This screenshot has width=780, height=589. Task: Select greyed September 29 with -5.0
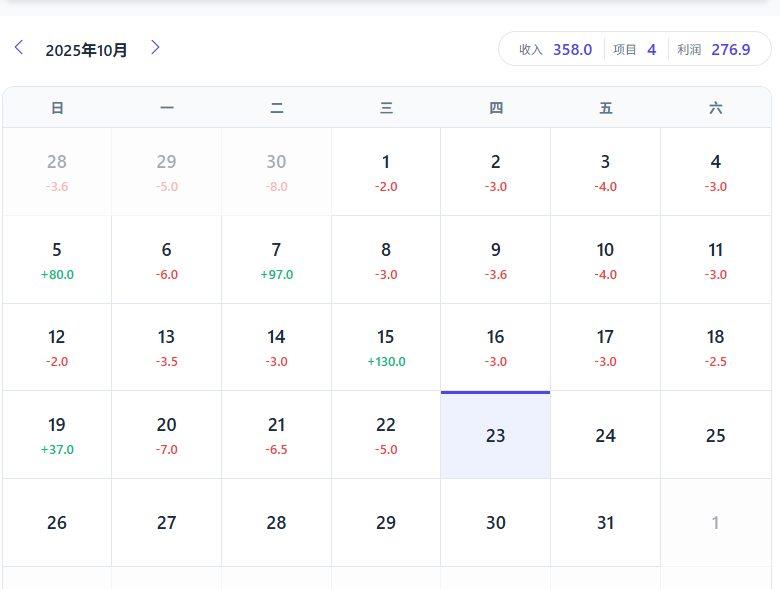pos(167,172)
